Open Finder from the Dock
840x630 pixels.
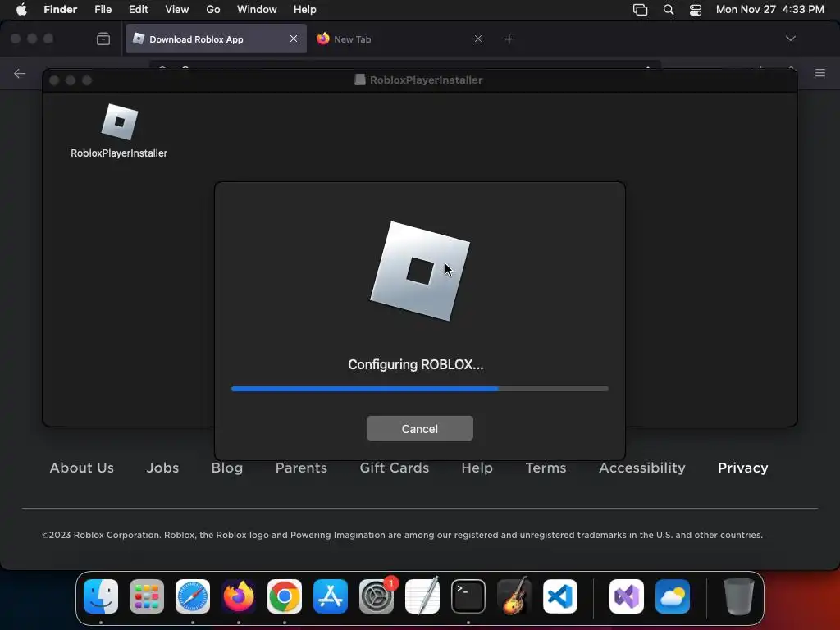coord(101,596)
